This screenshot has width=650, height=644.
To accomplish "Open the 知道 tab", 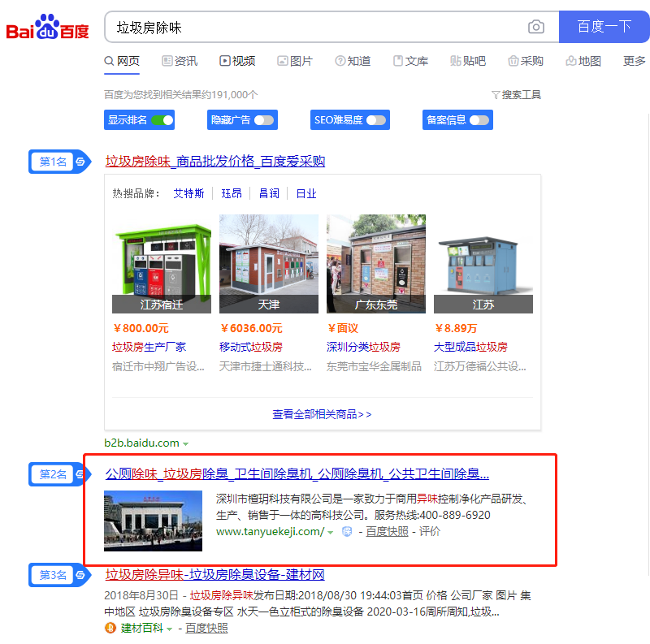I will [353, 62].
